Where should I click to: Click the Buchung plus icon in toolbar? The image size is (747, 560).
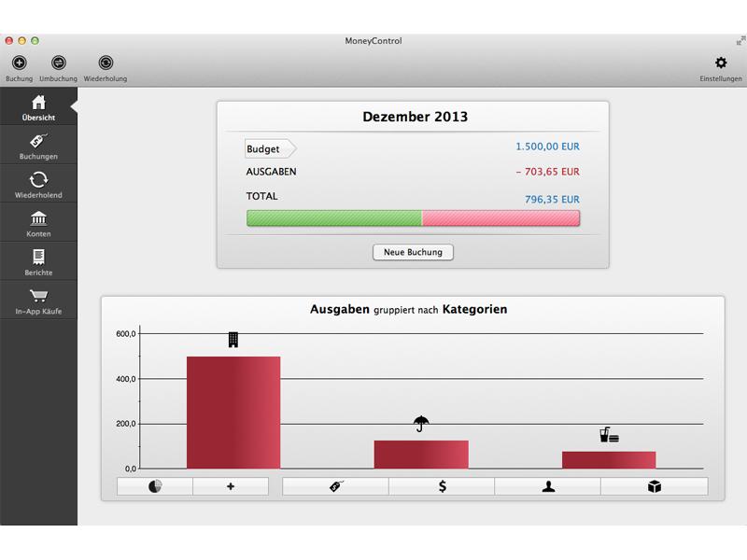pyautogui.click(x=19, y=63)
